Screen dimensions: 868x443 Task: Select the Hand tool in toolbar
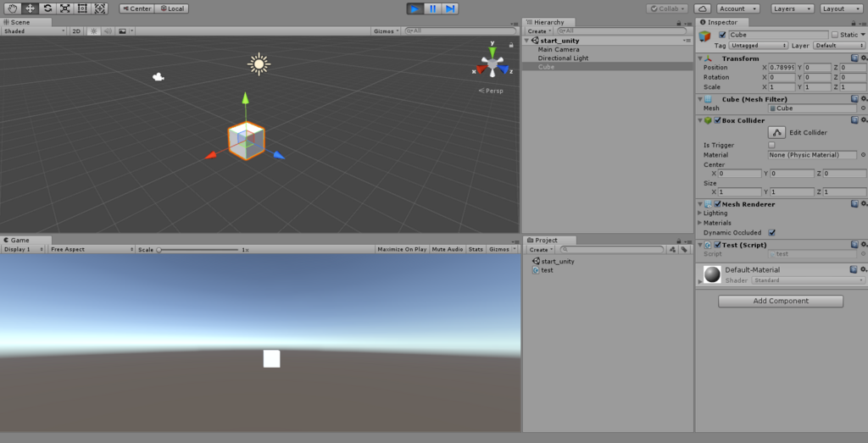(x=13, y=8)
